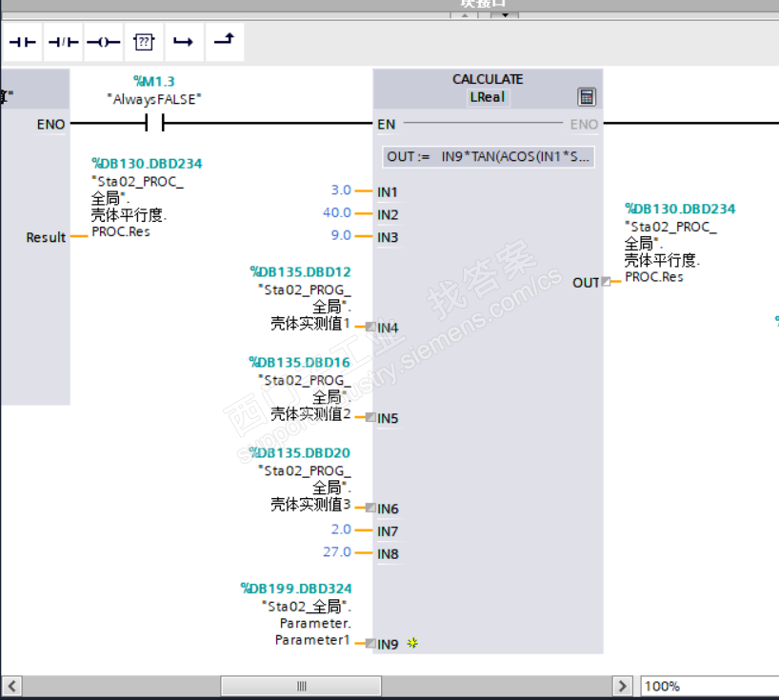Open the CALCULATE equation editor calculator icon

(587, 97)
